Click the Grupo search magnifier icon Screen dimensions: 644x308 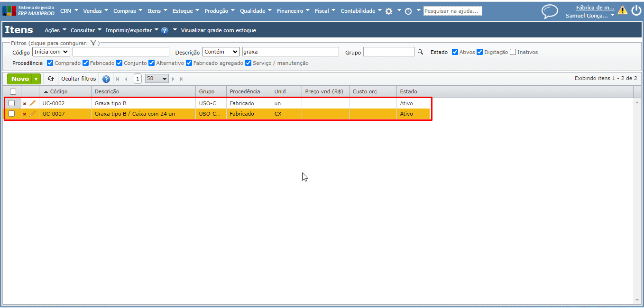(420, 52)
